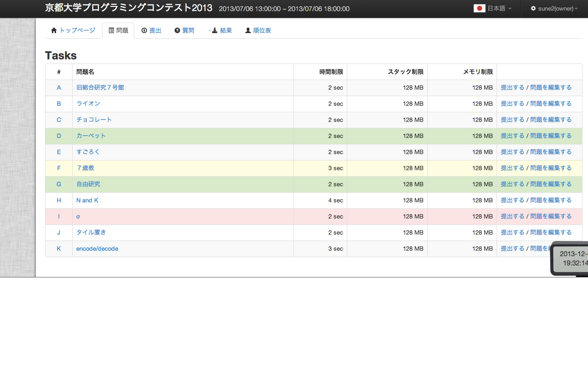Open problem ライオン
The width and height of the screenshot is (588, 368).
click(x=88, y=103)
